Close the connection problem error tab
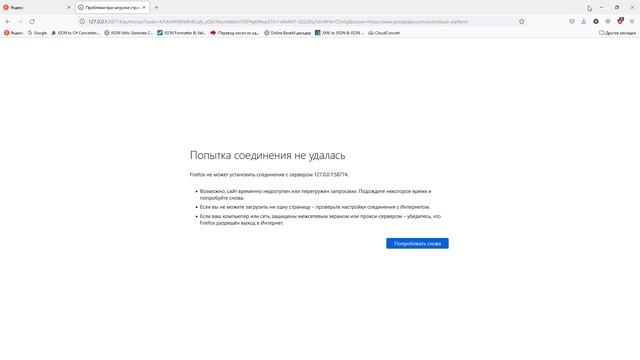The width and height of the screenshot is (640, 360). [x=144, y=7]
